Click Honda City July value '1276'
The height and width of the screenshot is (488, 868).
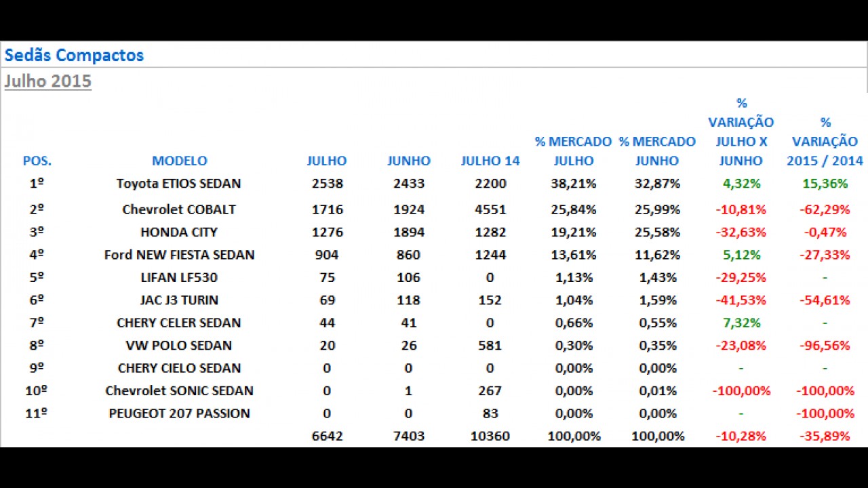[328, 232]
